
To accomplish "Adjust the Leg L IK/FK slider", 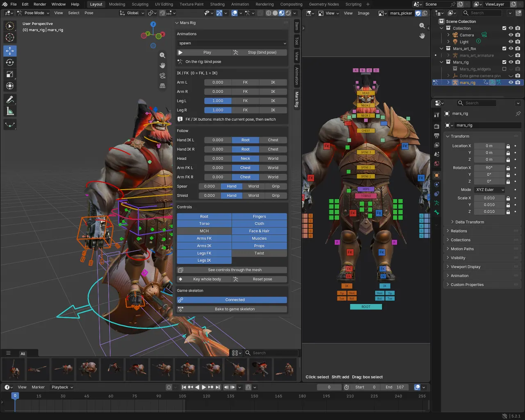I will click(x=218, y=101).
